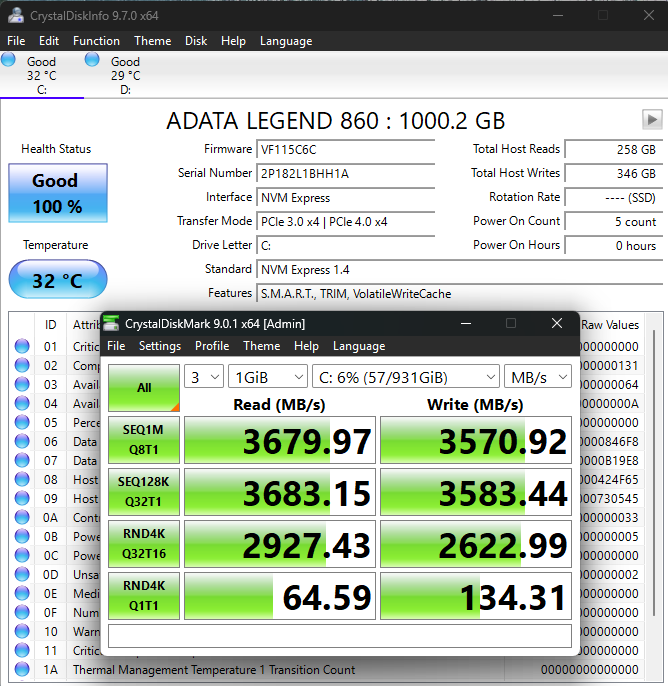Click the status orb of attribute 11
The image size is (668, 686).
[x=22, y=651]
